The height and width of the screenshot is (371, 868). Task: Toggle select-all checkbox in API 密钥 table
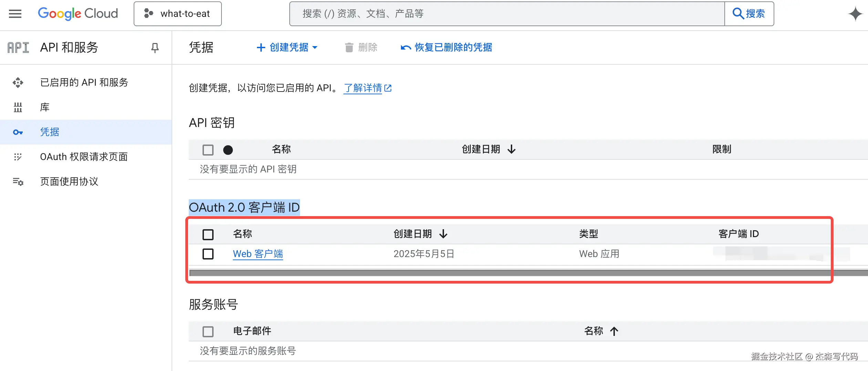208,150
